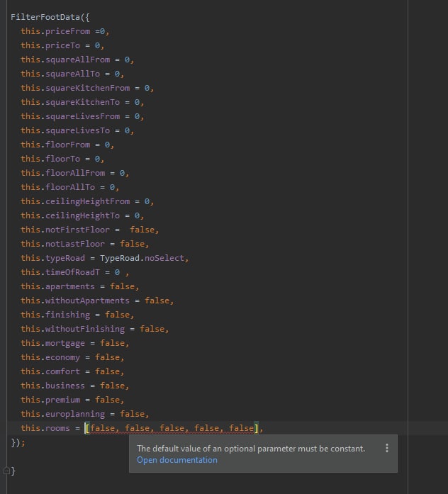Click the closing }); of the constructor
Viewport: 448px width, 494px height.
pos(18,442)
